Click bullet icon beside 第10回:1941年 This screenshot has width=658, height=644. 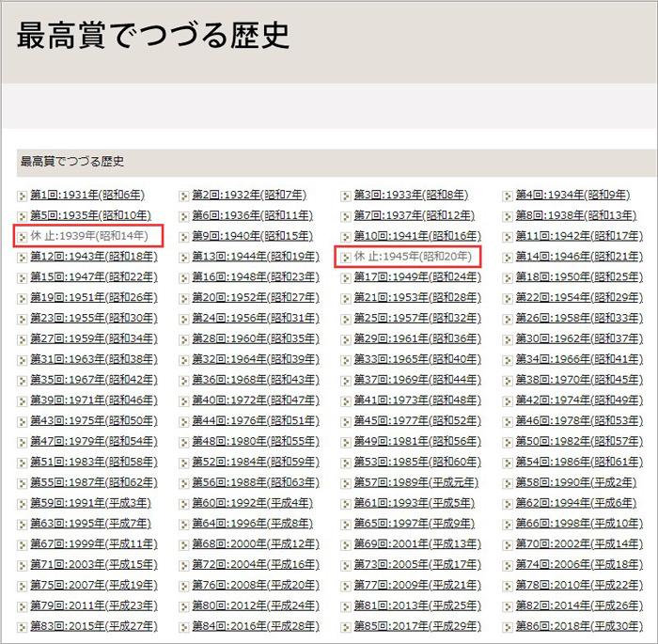point(346,237)
